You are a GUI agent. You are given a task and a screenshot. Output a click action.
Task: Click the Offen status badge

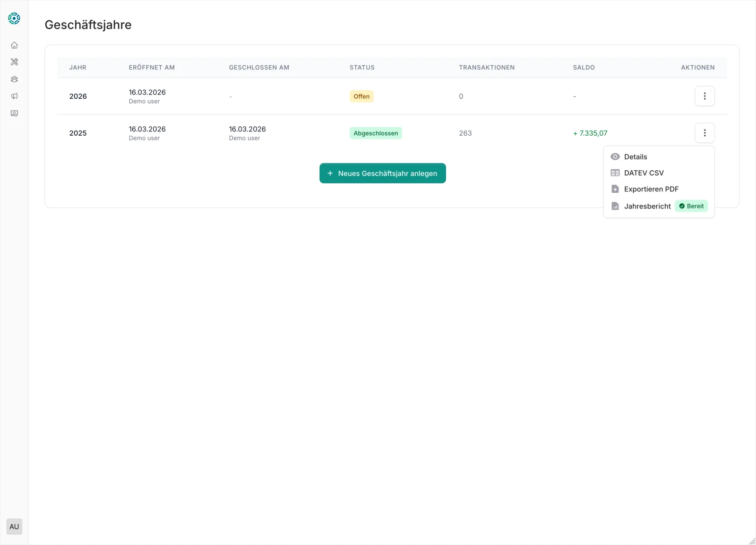coord(361,96)
